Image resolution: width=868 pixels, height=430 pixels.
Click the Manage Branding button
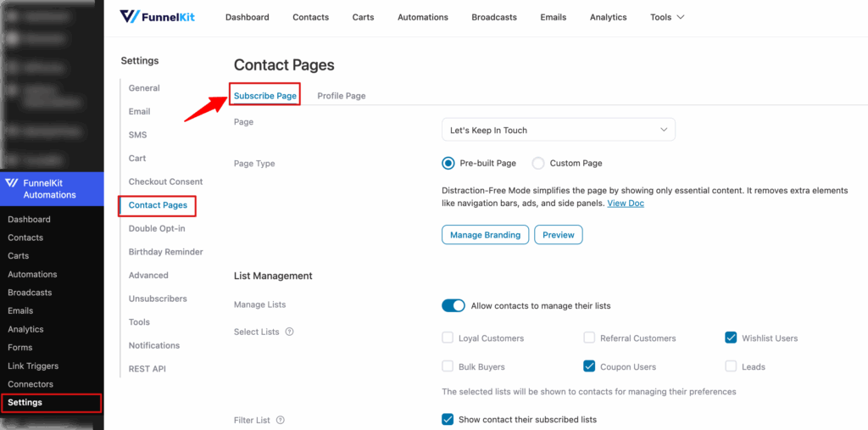pos(486,235)
